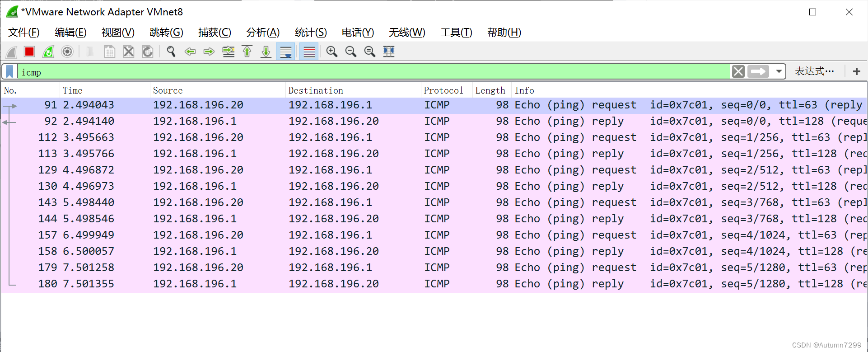Toggle auto-scroll during live capture

tap(285, 52)
